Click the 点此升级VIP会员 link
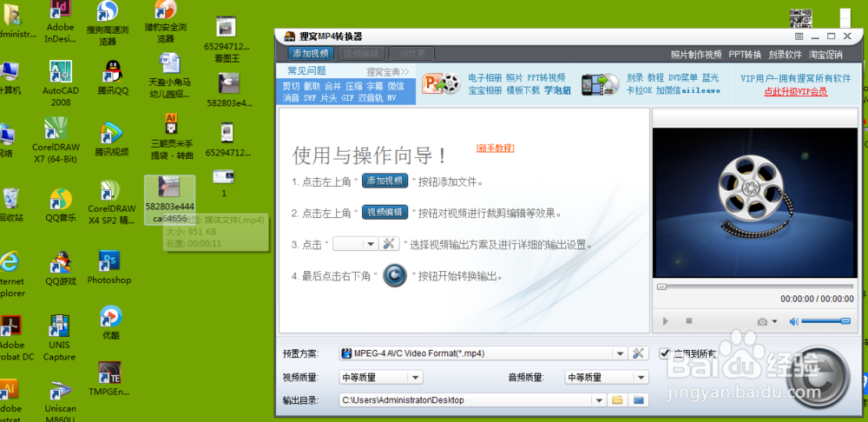This screenshot has width=868, height=422. pos(796,91)
